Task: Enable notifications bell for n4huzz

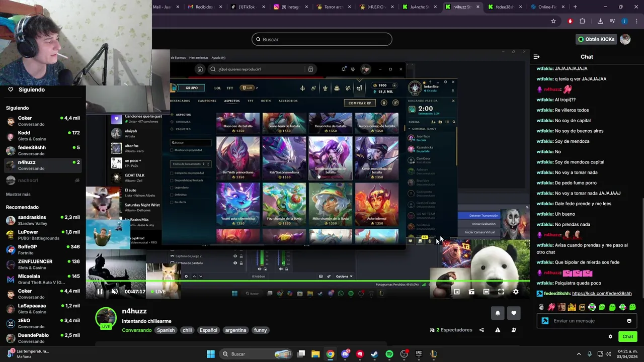Action: [x=498, y=313]
